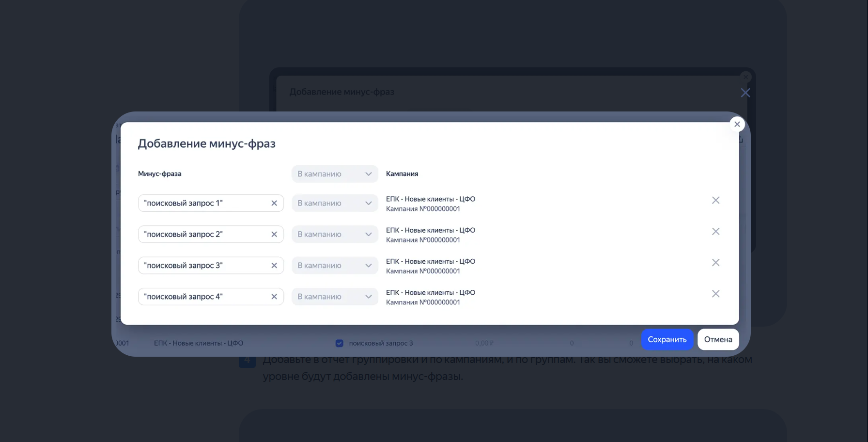Clear the text in "поисковый запрос 2" field
868x442 pixels.
point(274,234)
